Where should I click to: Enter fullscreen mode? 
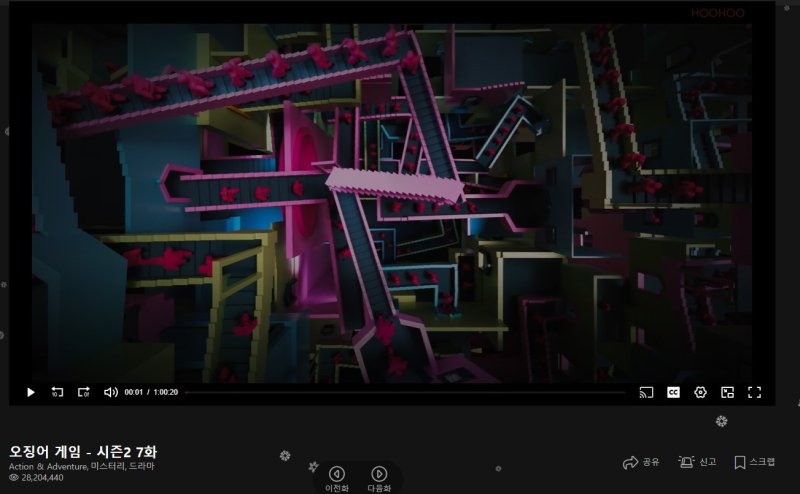pos(755,392)
